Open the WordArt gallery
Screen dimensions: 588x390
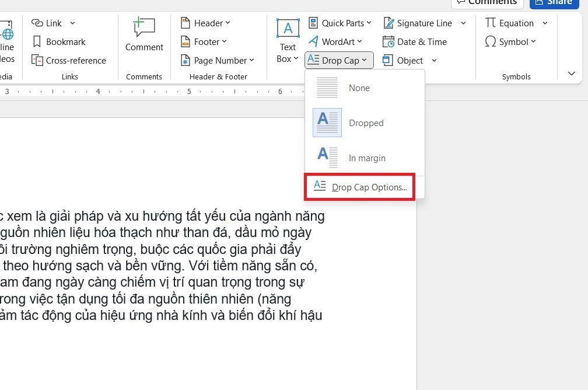pos(335,42)
